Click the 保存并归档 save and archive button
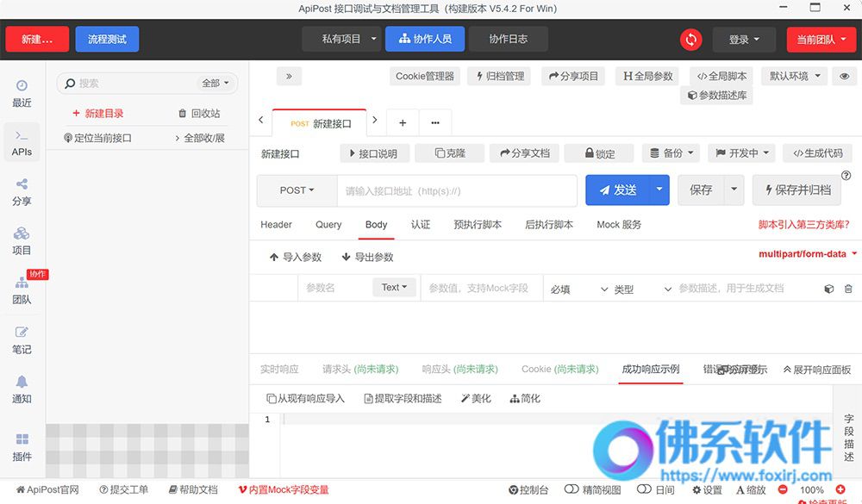The image size is (862, 504). [797, 190]
